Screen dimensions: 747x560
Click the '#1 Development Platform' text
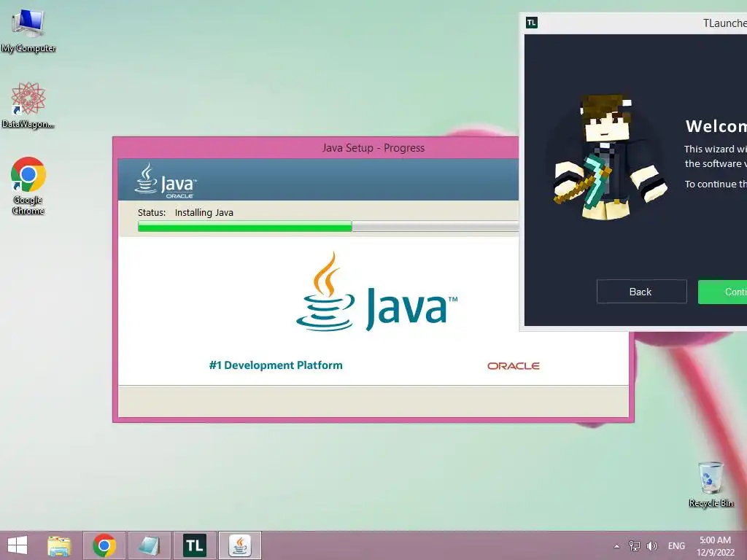point(276,365)
